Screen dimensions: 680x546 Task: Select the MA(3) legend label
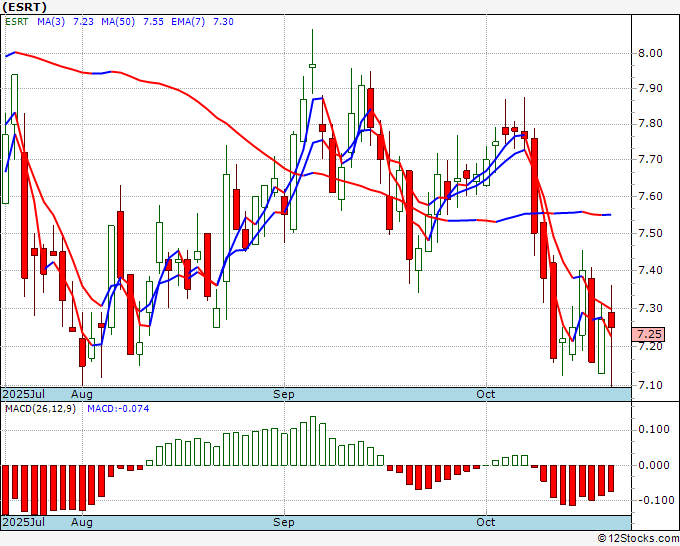pyautogui.click(x=51, y=22)
